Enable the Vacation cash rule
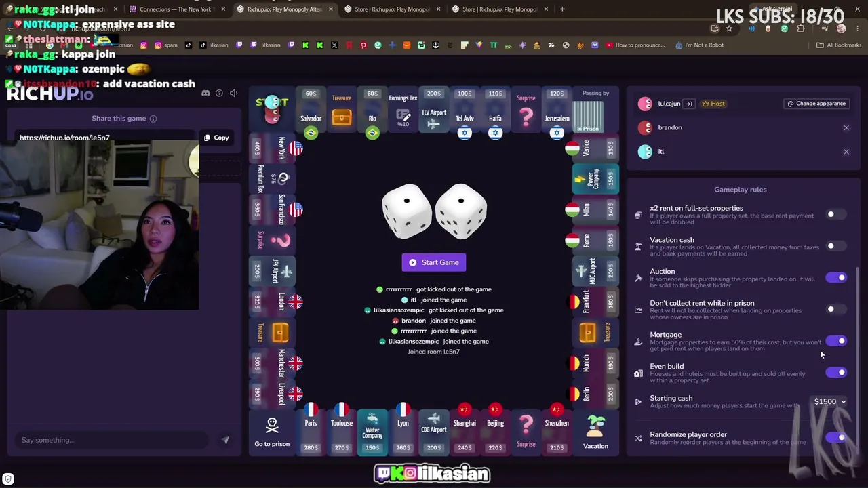This screenshot has height=488, width=868. point(835,246)
